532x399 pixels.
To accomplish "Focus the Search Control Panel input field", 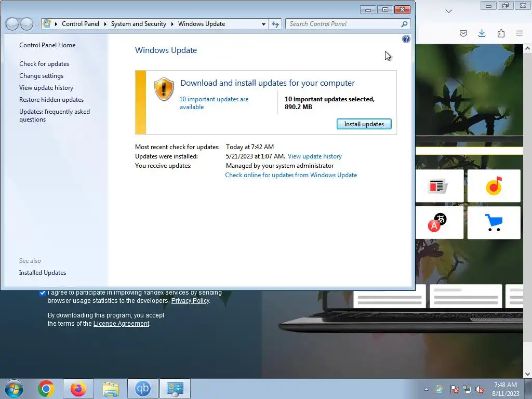I will pos(343,24).
